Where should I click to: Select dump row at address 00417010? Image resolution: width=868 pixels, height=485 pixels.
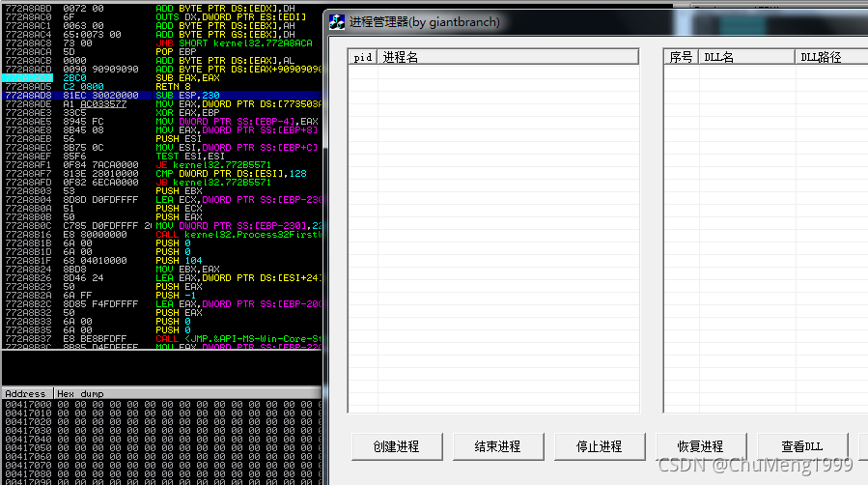point(161,414)
